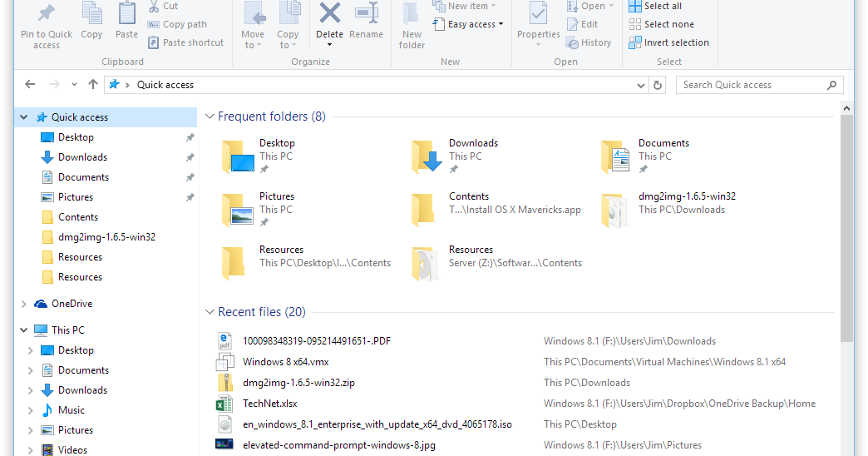Click the address bar Quick access path
The image size is (868, 456).
coord(165,85)
